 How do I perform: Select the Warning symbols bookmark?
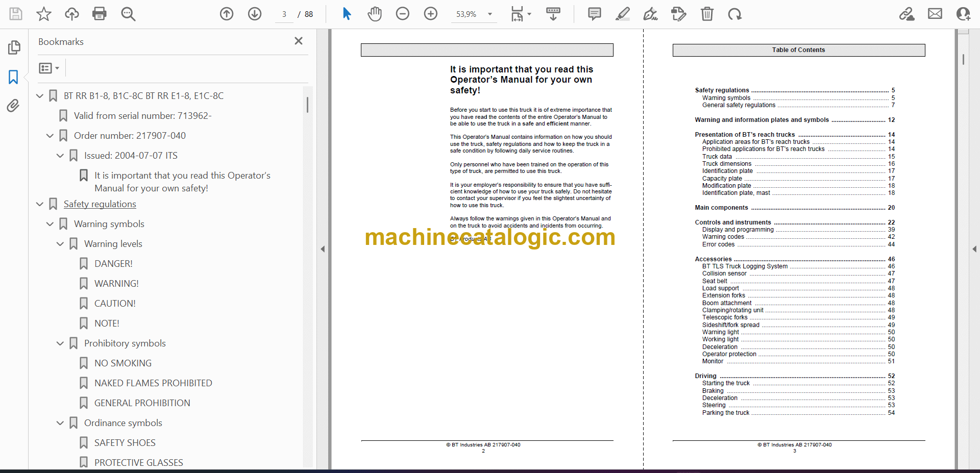pyautogui.click(x=110, y=224)
